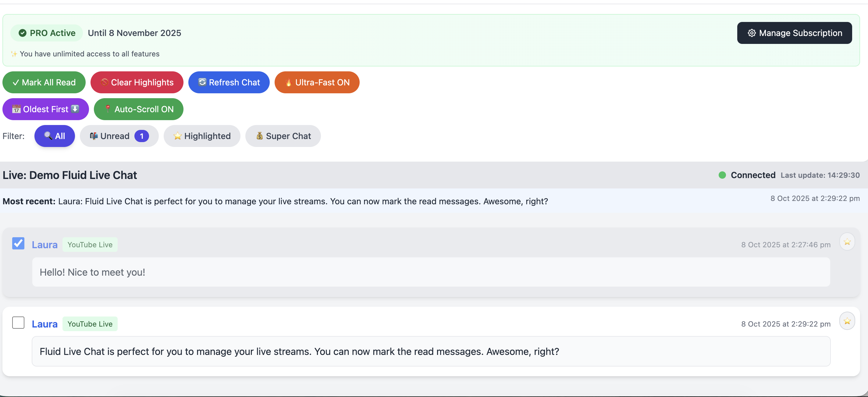Clear all highlights
Viewport: 868px width, 397px height.
(137, 82)
